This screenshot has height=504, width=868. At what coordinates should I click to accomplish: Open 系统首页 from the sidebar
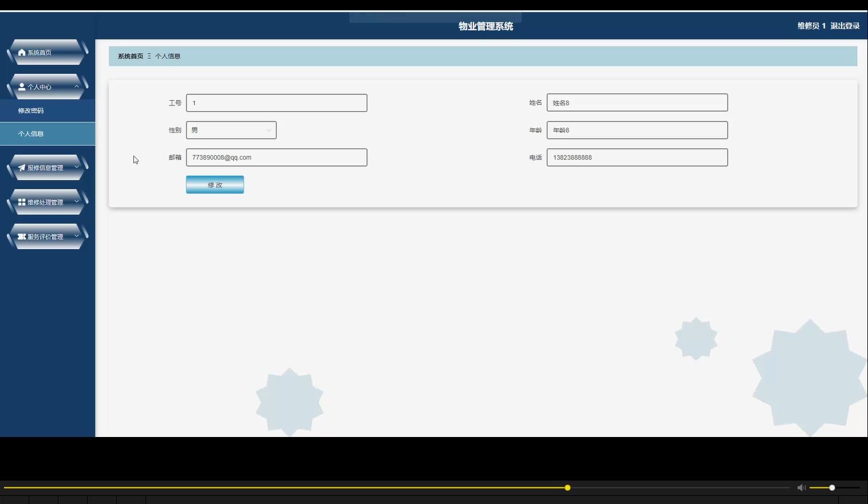pyautogui.click(x=38, y=52)
